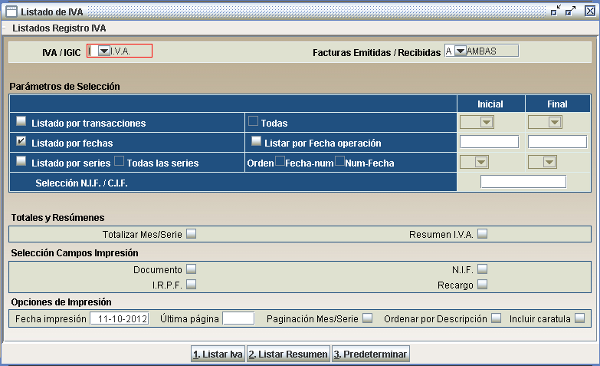Click the Inicial date field for fechas
Viewport: 600px width, 366px height.
tap(489, 142)
